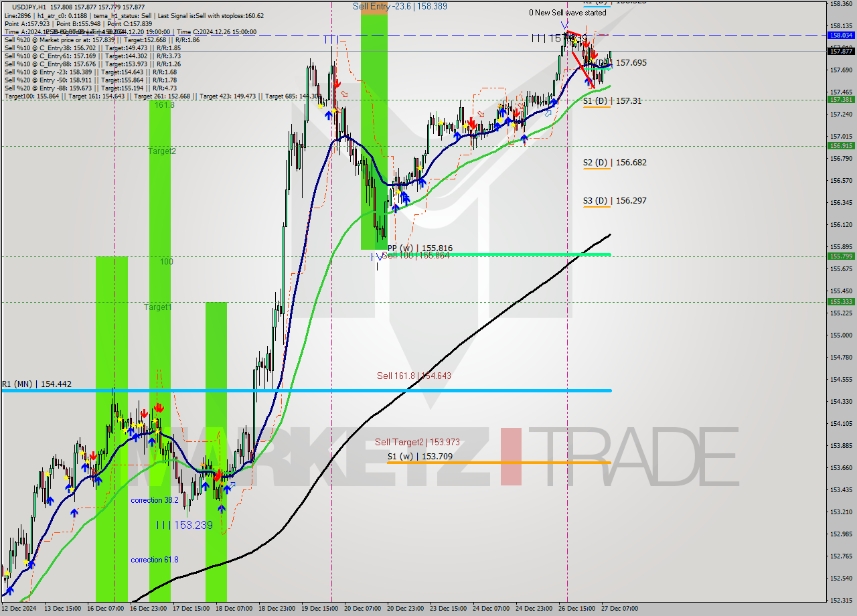Viewport: 857px width, 616px height.
Task: Click the 16 Dec 07:00 time label
Action: (x=107, y=609)
